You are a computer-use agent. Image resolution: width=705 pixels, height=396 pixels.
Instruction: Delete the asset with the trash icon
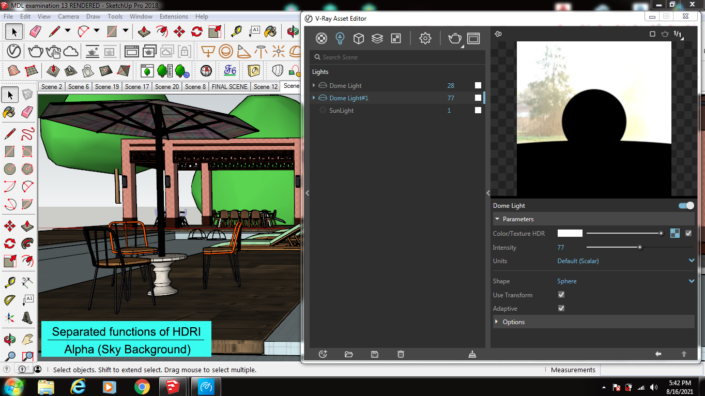(401, 354)
